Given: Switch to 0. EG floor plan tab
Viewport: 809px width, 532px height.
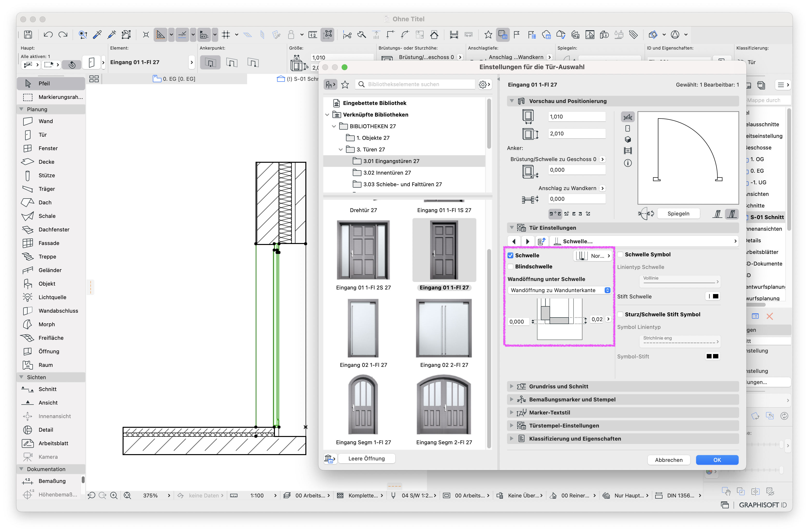Looking at the screenshot, I should coord(175,79).
